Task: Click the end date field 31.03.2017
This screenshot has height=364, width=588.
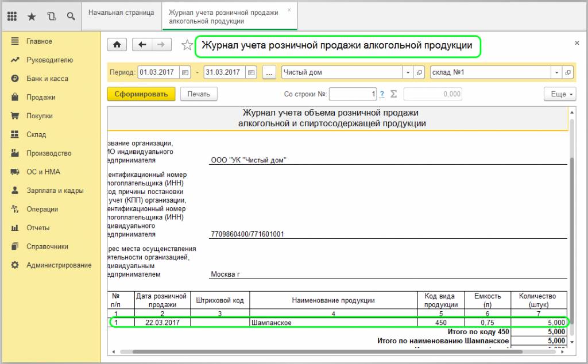Action: [225, 72]
